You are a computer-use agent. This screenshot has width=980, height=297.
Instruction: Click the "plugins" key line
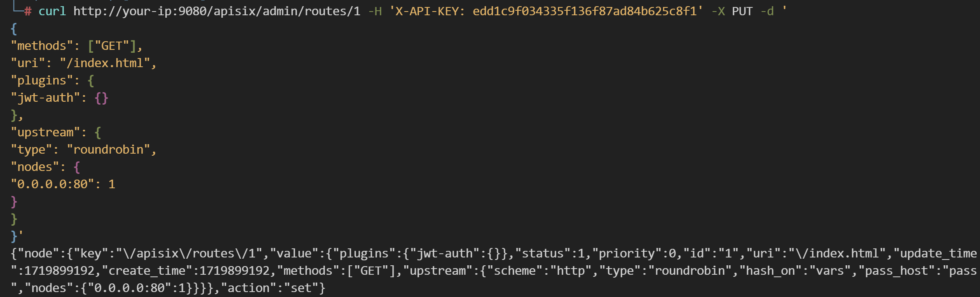tap(42, 80)
